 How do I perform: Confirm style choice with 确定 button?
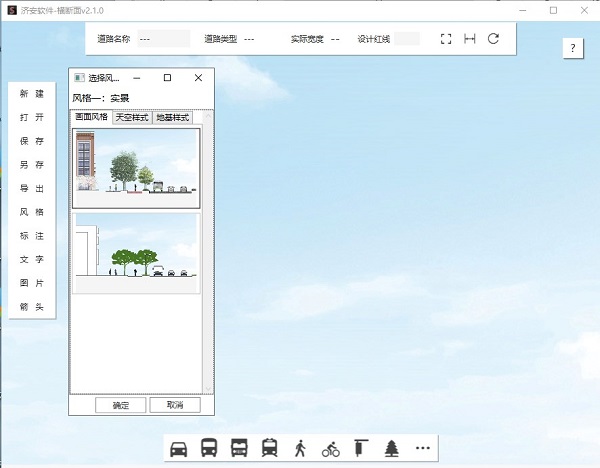[120, 405]
